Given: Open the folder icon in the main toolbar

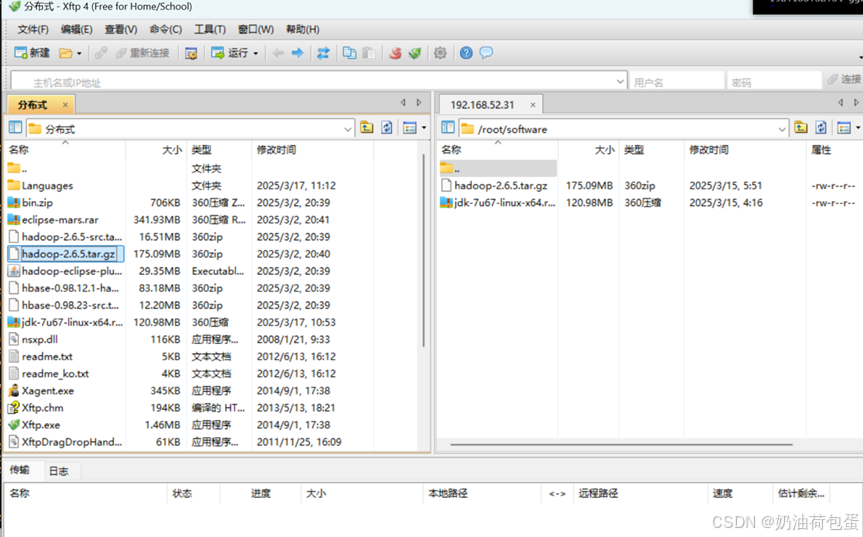Looking at the screenshot, I should tap(65, 53).
